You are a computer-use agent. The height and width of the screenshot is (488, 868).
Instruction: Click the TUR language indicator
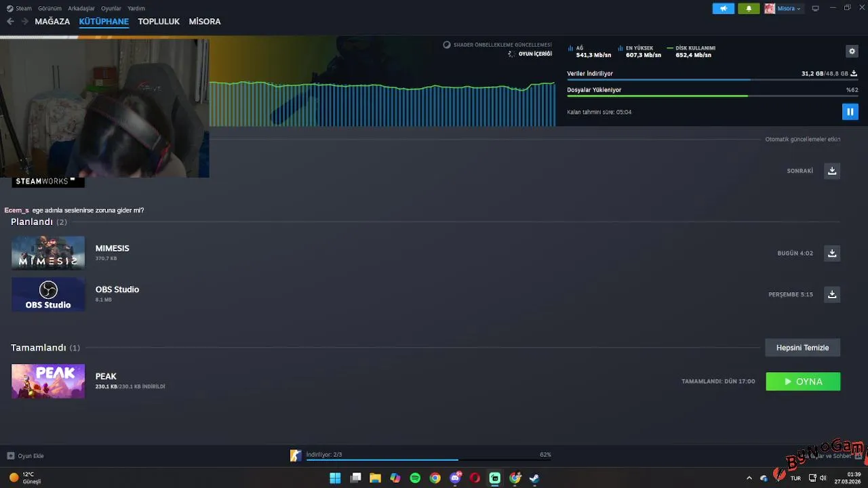[x=795, y=478]
